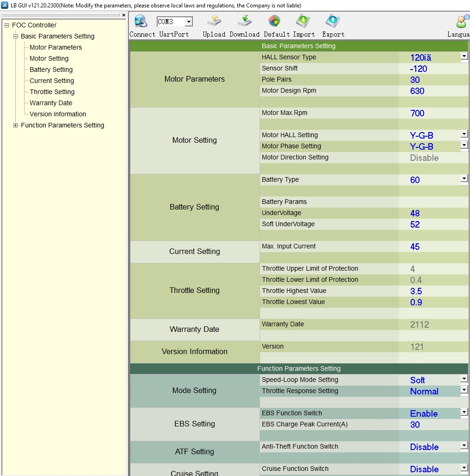Open the Battery Type dropdown arrow
The image size is (470, 476).
pos(464,179)
